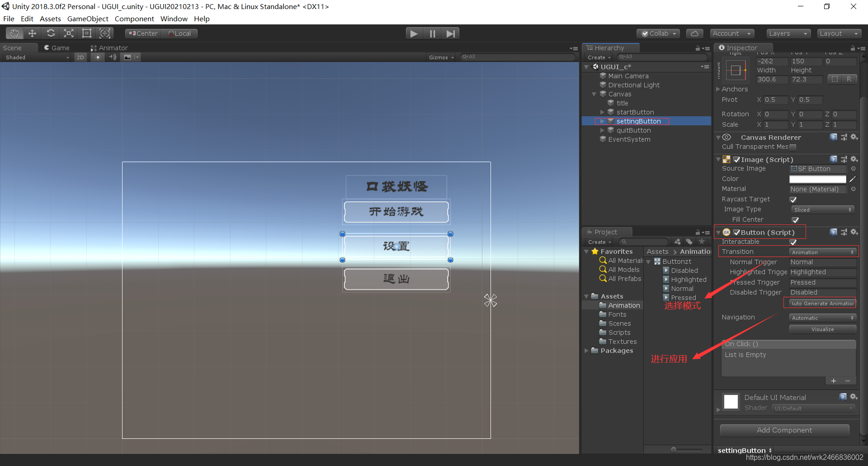868x466 pixels.
Task: Open the Account dropdown
Action: pyautogui.click(x=732, y=33)
